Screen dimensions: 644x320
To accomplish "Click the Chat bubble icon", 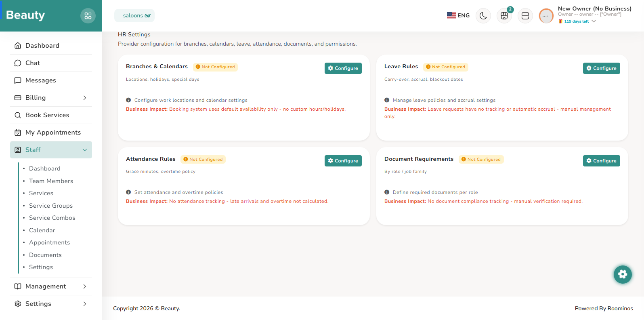I will tap(18, 63).
